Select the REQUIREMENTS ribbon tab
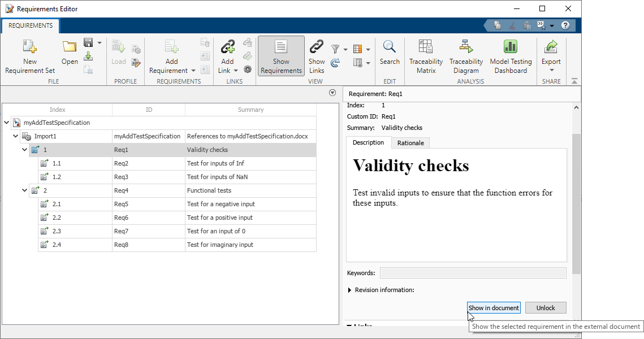 click(30, 25)
